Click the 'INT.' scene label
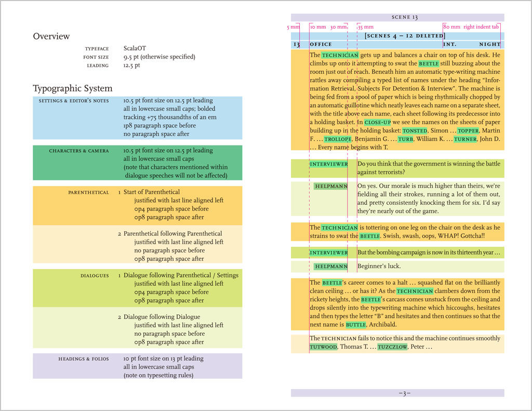The image size is (532, 411). coord(450,45)
